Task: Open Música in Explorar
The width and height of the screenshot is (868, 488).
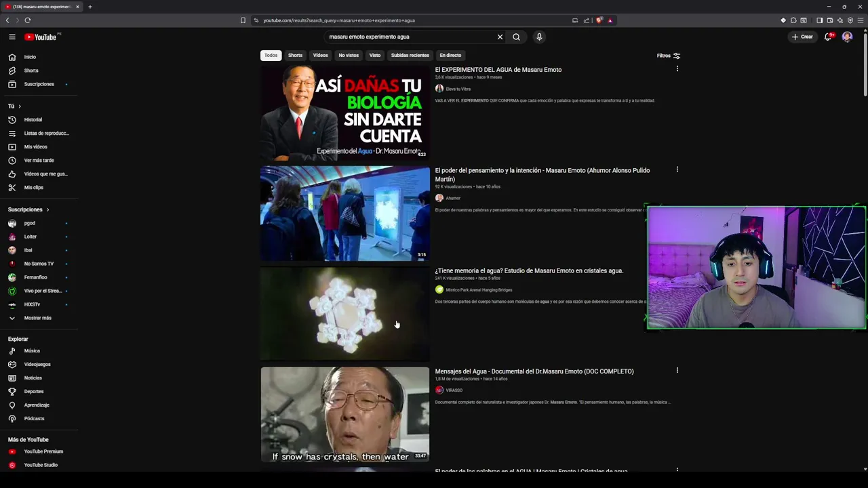Action: (39, 351)
